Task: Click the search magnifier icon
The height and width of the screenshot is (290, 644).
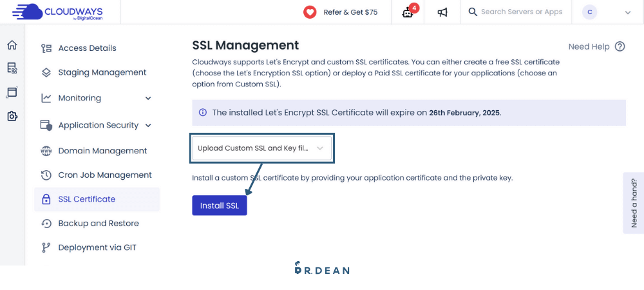Action: [x=473, y=12]
